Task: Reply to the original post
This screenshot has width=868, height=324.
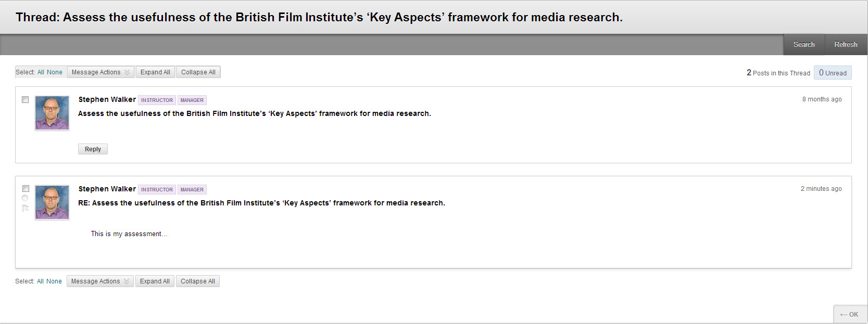Action: coord(93,149)
